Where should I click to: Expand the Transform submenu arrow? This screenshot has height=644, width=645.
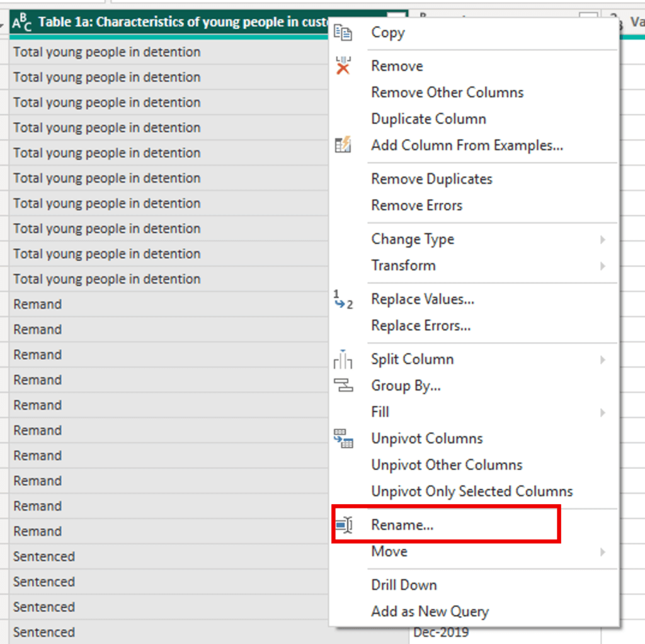602,266
